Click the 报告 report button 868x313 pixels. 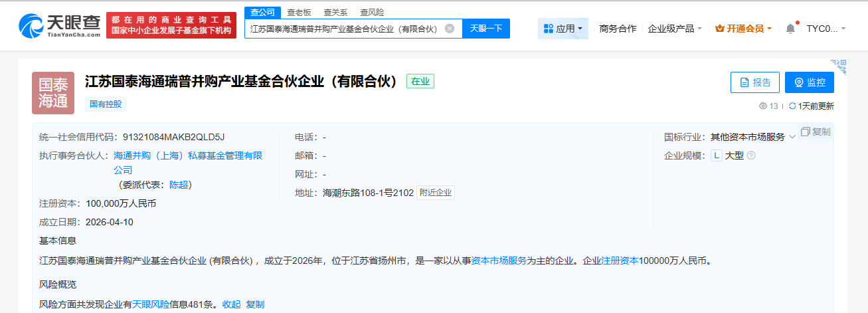tap(754, 82)
